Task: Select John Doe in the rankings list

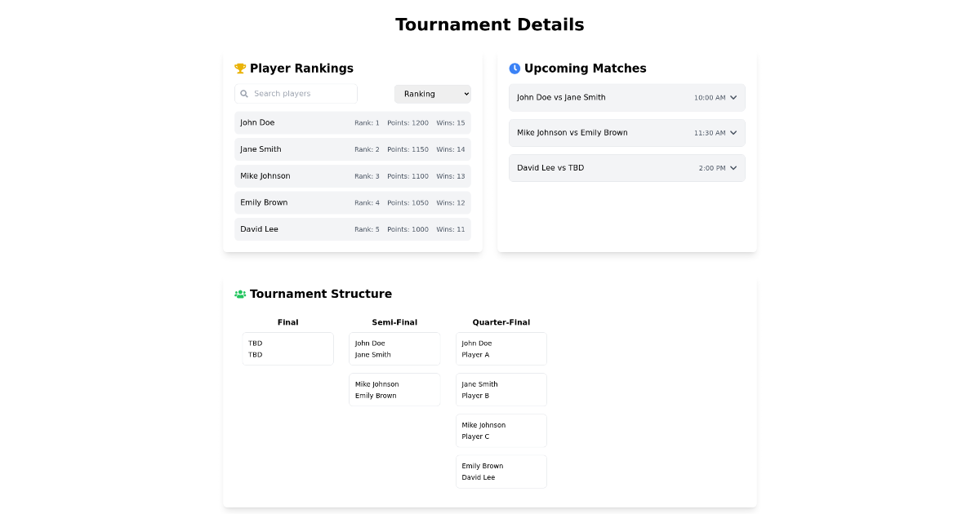Action: (352, 122)
